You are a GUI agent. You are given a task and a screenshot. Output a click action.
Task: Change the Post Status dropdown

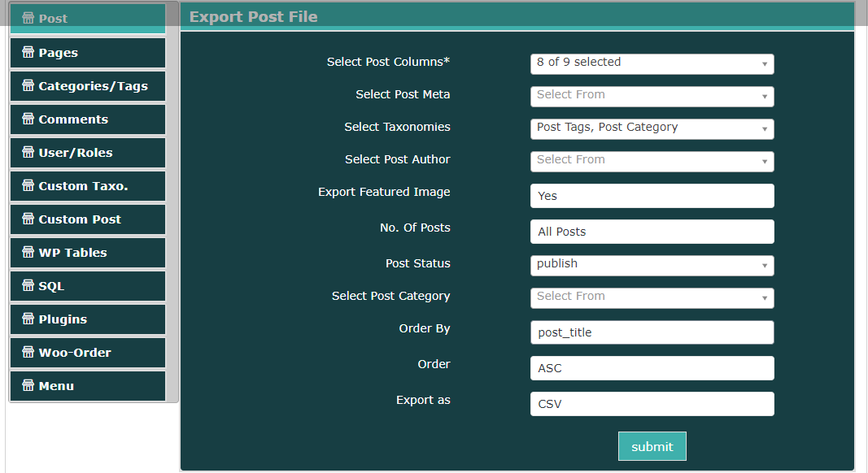(652, 265)
